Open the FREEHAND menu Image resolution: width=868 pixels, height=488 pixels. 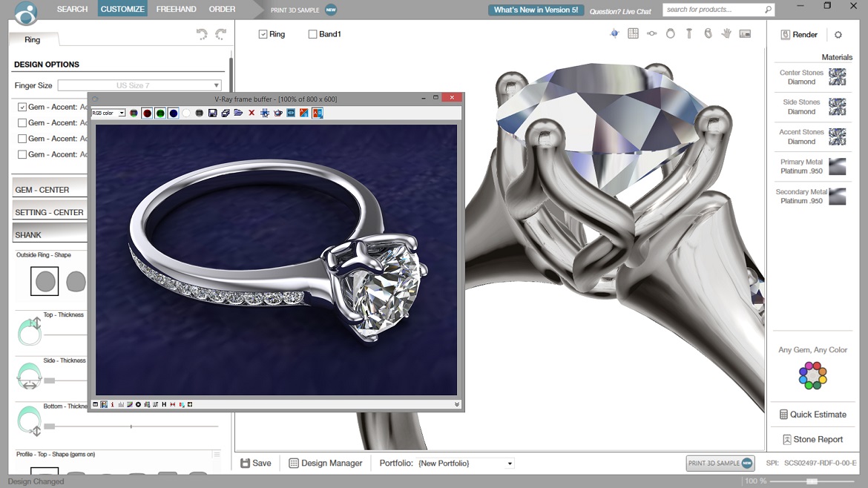point(176,9)
